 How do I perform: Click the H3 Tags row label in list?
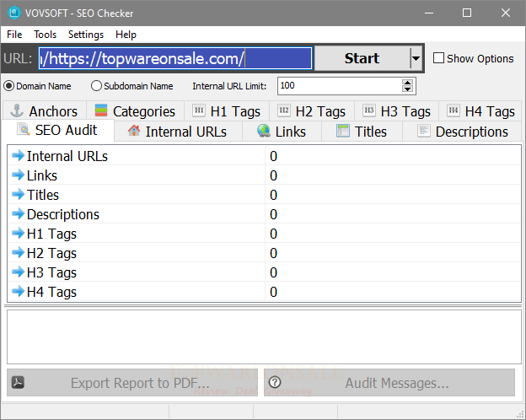click(x=51, y=272)
